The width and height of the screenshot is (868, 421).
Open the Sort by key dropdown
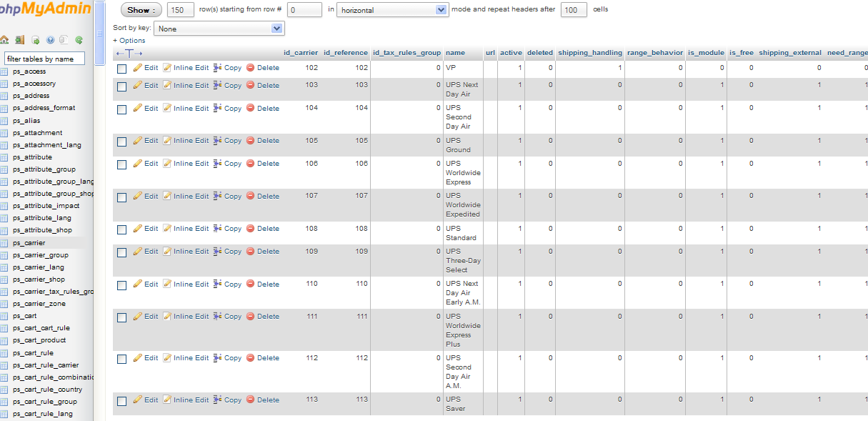click(x=219, y=29)
